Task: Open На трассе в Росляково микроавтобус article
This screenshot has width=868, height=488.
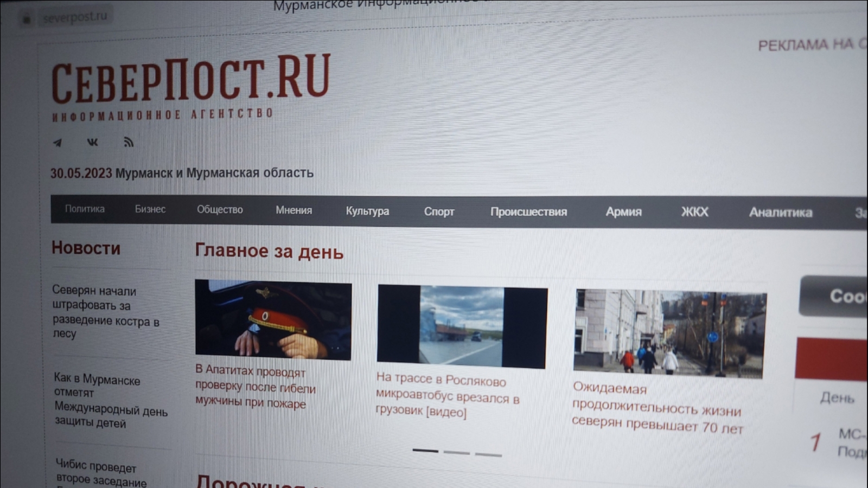Action: point(448,395)
